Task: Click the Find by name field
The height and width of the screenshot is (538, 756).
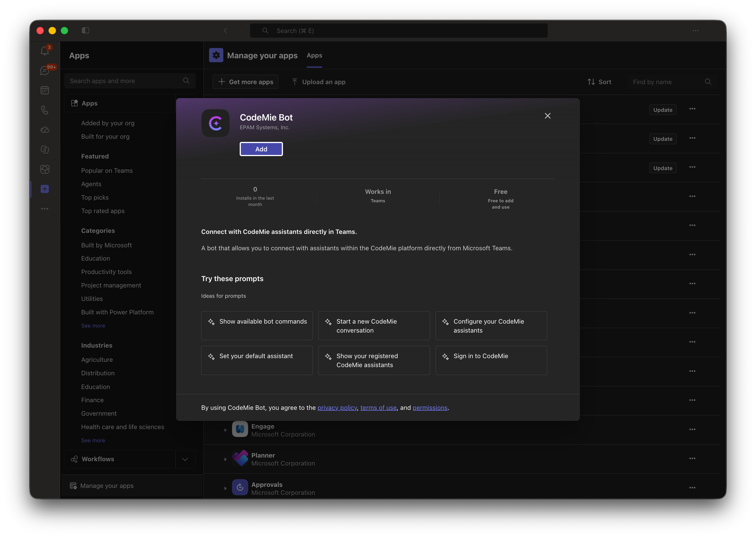Action: click(x=672, y=82)
